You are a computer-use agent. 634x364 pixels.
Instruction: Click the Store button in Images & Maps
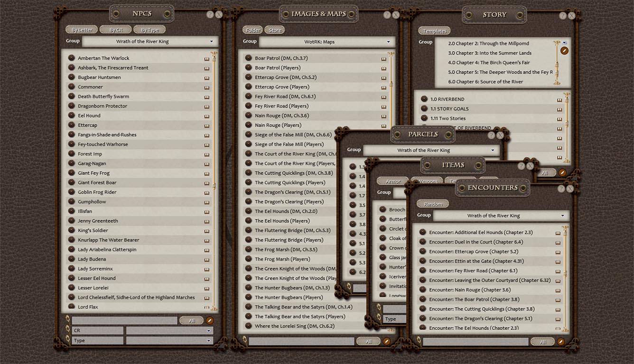coord(274,29)
